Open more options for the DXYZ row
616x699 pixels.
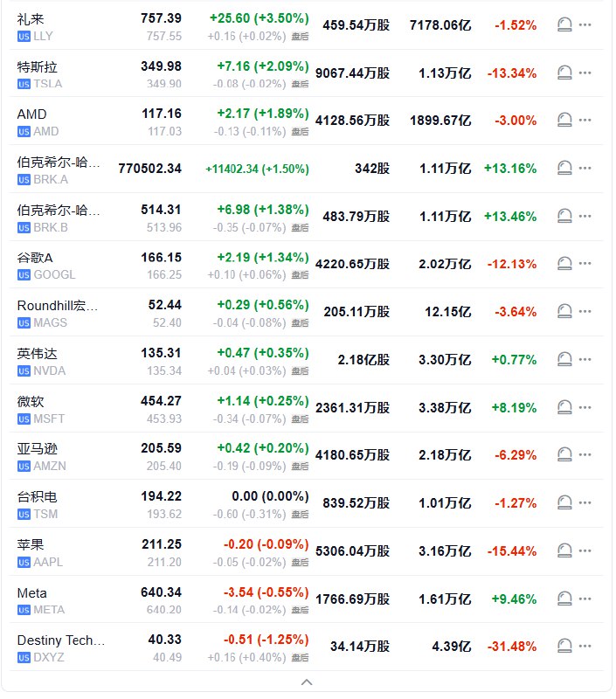click(585, 647)
